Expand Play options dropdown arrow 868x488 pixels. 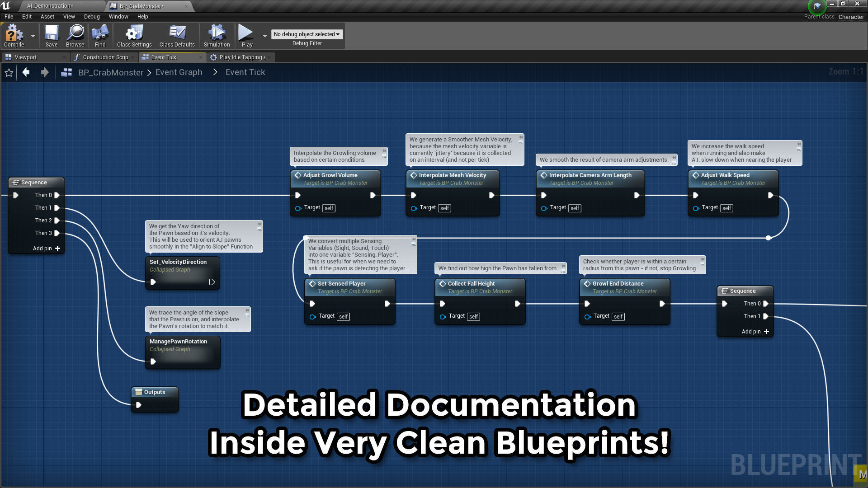click(264, 36)
